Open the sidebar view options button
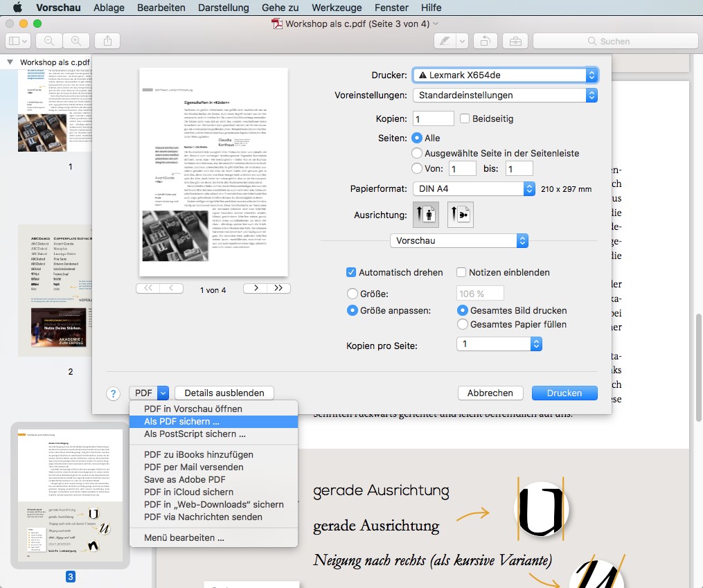This screenshot has height=588, width=703. pyautogui.click(x=18, y=41)
